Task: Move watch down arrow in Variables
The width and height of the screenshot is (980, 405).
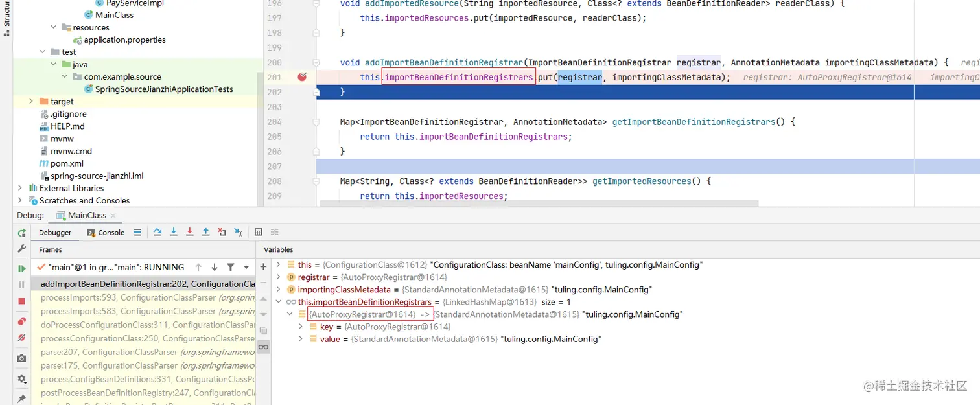Action: [x=263, y=314]
